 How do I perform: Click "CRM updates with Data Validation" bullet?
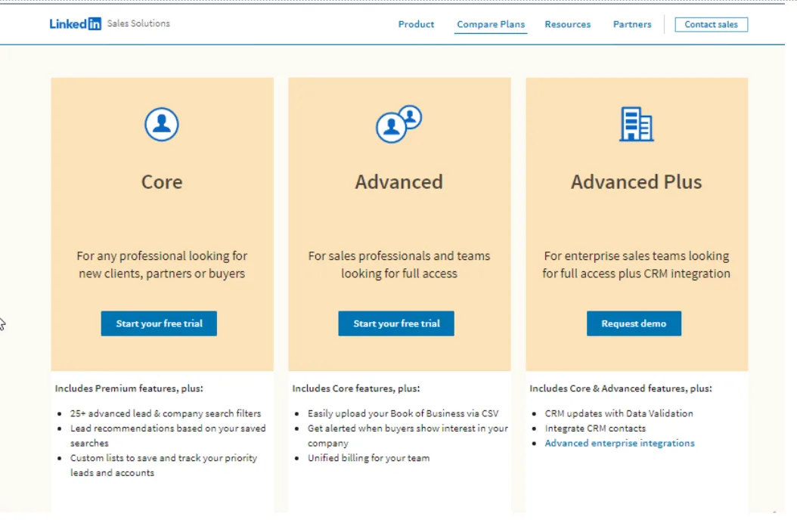(619, 413)
